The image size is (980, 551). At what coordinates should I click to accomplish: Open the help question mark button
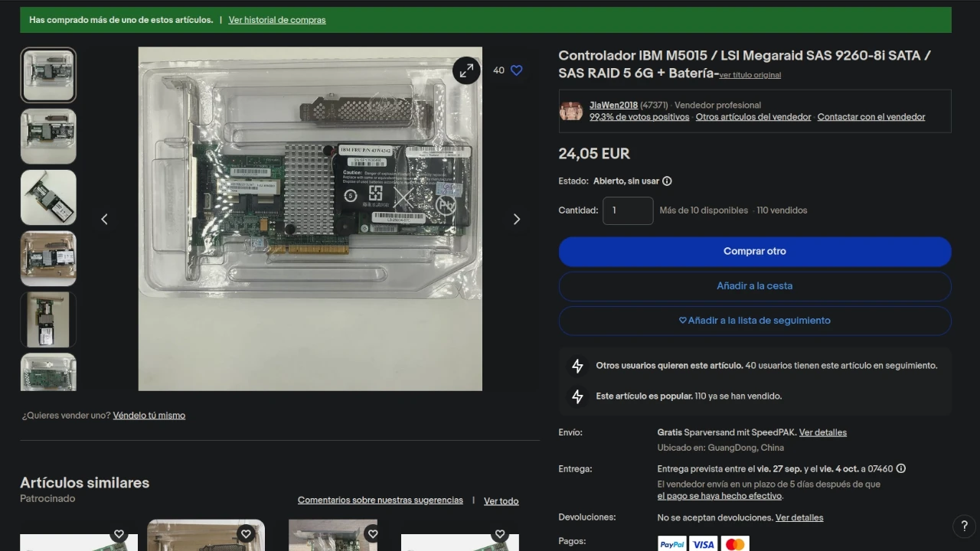(964, 526)
